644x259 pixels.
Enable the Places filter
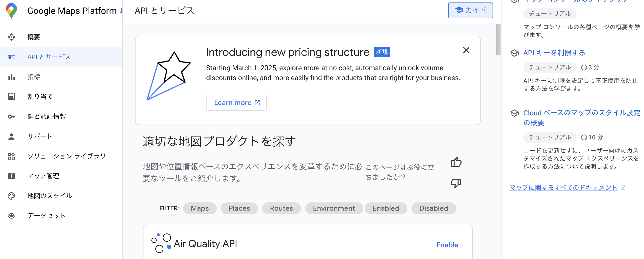(x=239, y=208)
